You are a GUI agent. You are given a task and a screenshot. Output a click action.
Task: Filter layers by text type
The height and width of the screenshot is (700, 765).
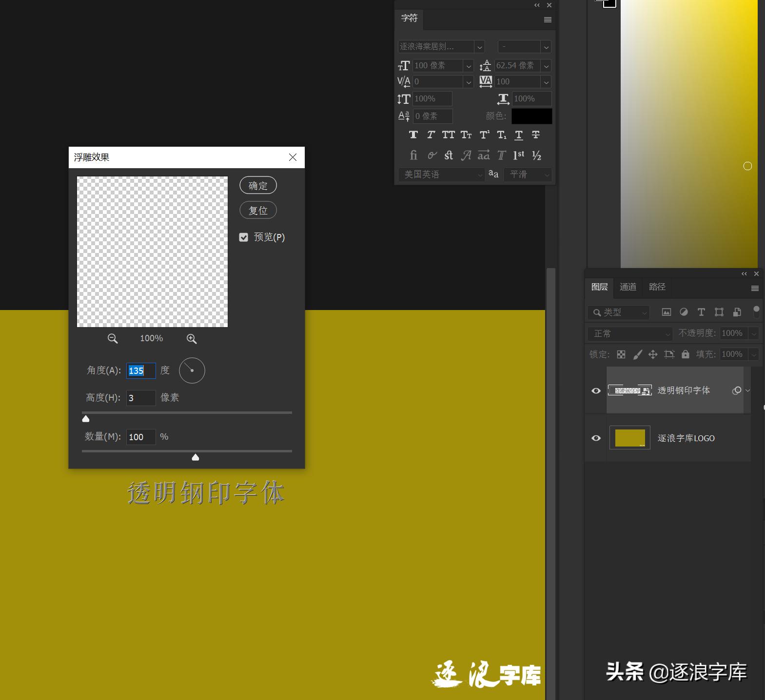pyautogui.click(x=701, y=312)
